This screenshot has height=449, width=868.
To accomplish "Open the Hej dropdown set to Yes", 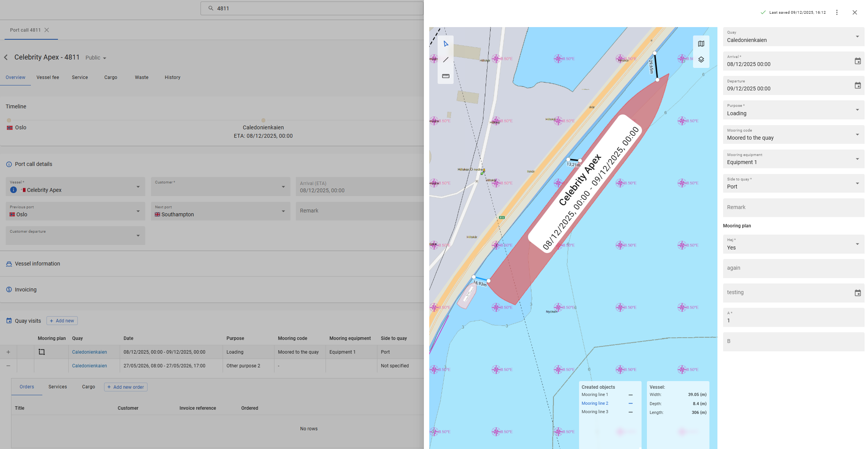I will click(x=857, y=244).
